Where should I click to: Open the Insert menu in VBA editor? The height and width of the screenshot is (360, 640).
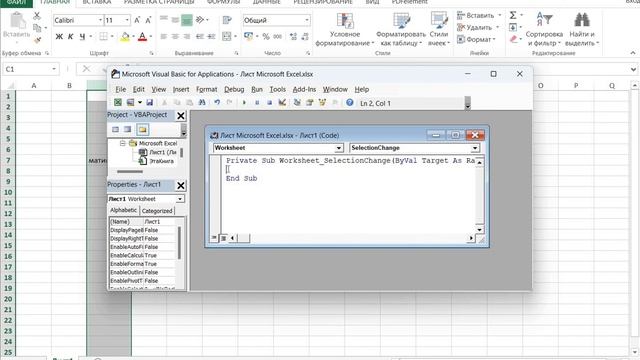pyautogui.click(x=181, y=89)
